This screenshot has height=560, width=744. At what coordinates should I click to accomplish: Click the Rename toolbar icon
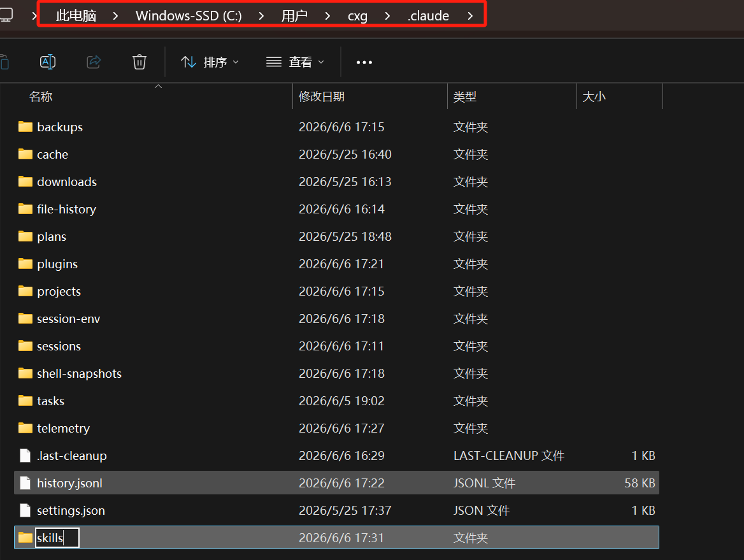pos(47,62)
